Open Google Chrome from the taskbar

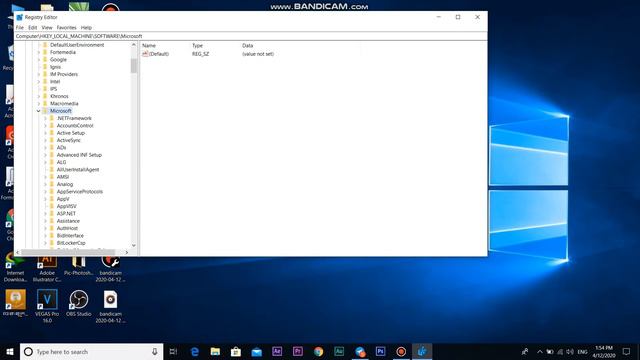318,351
